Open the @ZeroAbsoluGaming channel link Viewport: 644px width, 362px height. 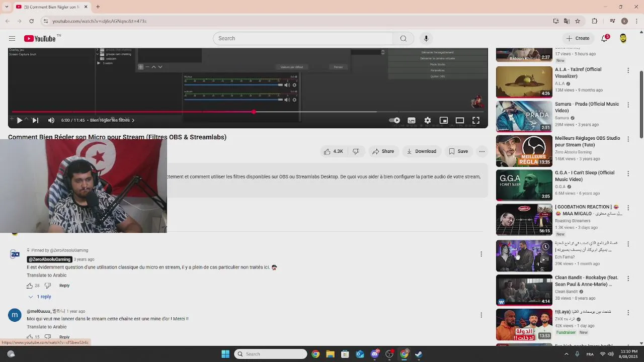[49, 259]
